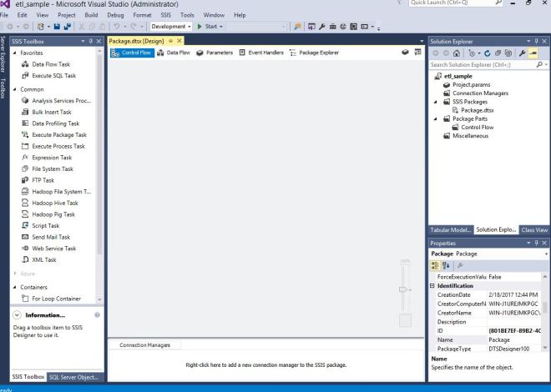Screen dimensions: 551x392
Task: Switch to the Data Flow tab
Action: (x=175, y=53)
